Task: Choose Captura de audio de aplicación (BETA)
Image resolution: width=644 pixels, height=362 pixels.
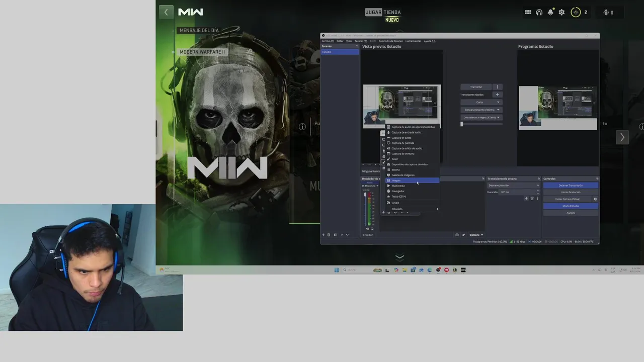Action: [413, 127]
